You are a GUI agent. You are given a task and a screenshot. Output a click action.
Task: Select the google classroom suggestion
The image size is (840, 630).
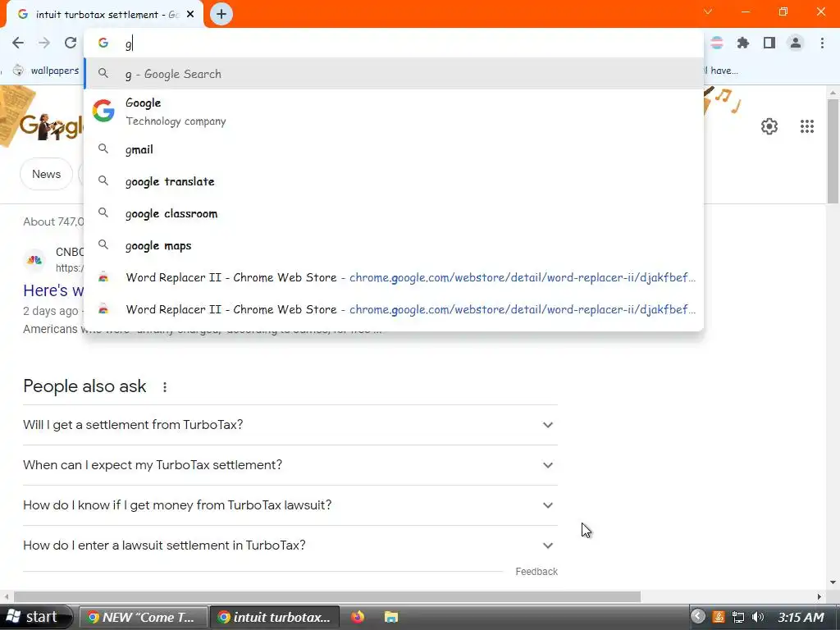(x=394, y=214)
